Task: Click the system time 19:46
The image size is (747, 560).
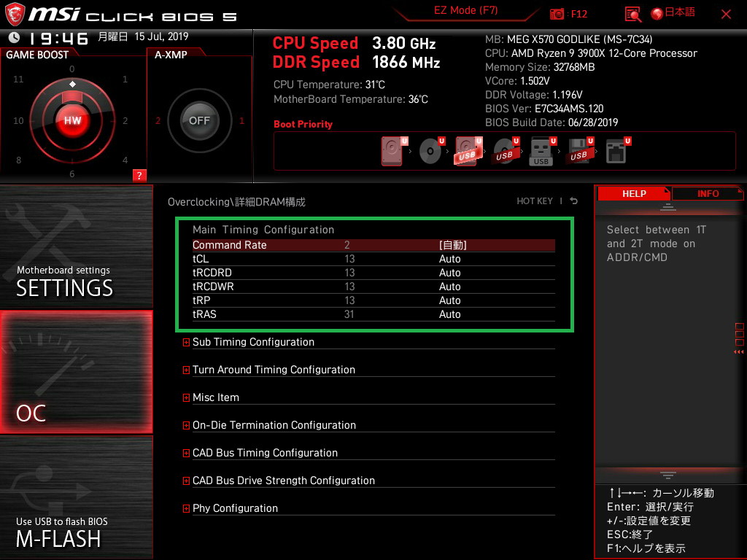Action: pyautogui.click(x=58, y=38)
